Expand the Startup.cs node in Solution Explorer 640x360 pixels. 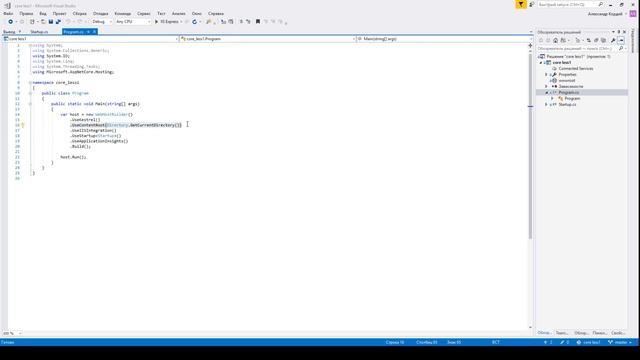point(546,104)
